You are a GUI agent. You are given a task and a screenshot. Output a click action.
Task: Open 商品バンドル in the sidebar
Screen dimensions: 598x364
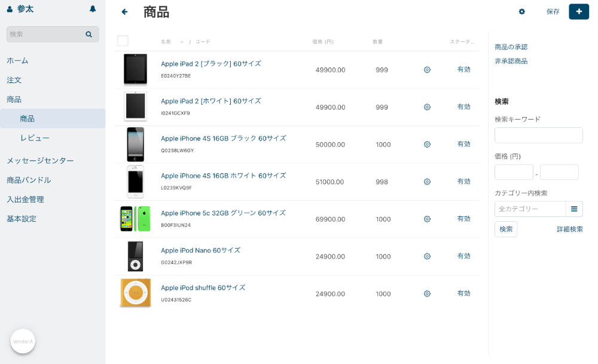coord(29,180)
